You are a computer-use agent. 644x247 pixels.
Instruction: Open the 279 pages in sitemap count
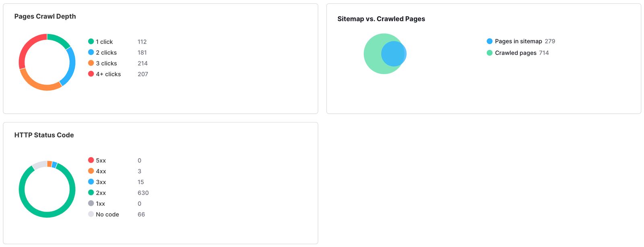click(x=550, y=41)
